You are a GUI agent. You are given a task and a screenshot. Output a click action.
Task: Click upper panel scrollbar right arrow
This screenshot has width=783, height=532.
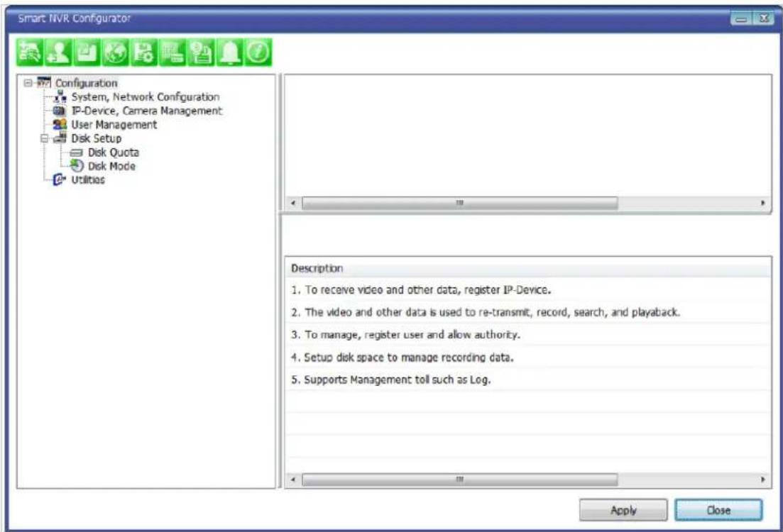click(762, 203)
